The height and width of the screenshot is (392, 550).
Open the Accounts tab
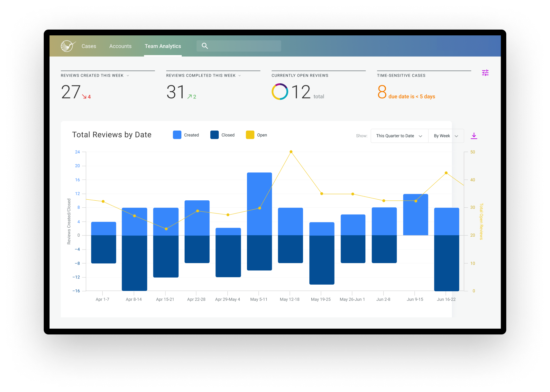[120, 46]
